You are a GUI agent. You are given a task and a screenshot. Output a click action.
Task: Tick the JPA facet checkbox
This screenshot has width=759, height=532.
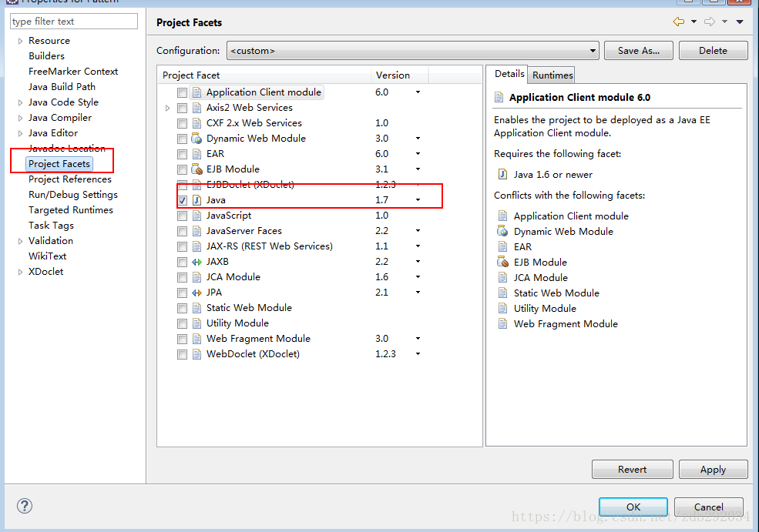pos(182,293)
